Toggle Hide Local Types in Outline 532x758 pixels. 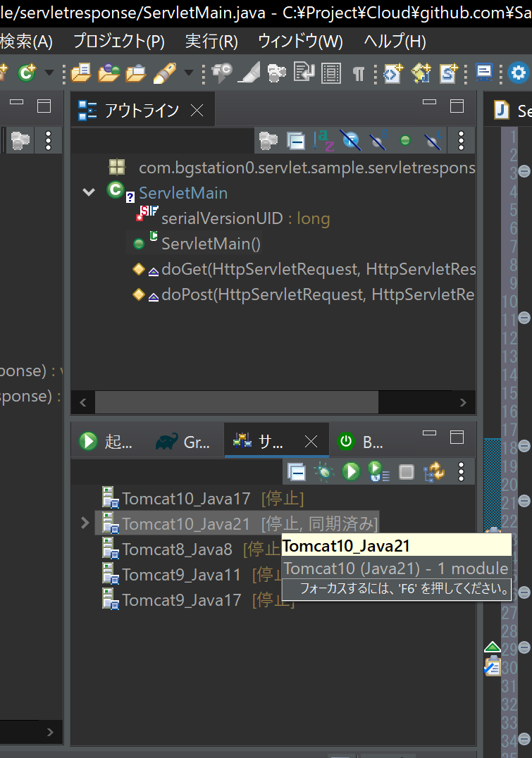433,141
